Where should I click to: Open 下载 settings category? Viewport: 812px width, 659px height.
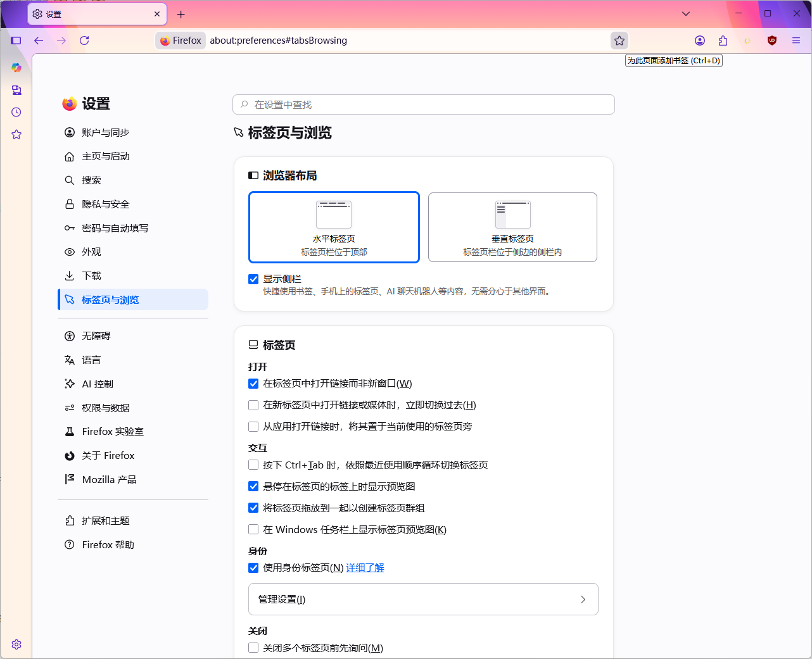click(133, 276)
